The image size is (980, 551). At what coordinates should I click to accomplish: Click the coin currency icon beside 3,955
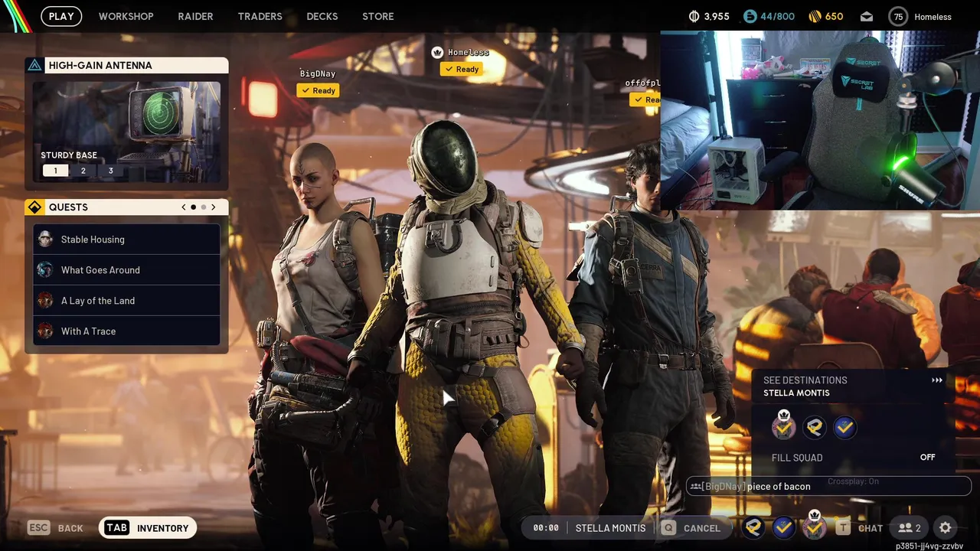click(x=694, y=16)
